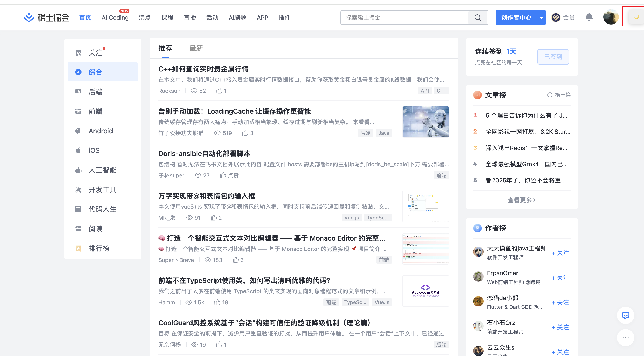644x356 pixels.
Task: Refresh 文章榜 with 换一换
Action: (559, 95)
